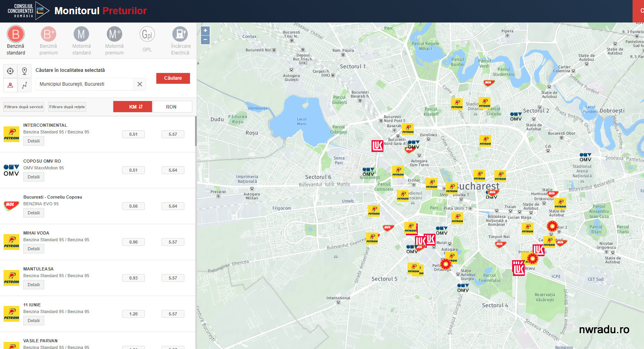Open Detalii for COPOSU OMV RO

coord(34,177)
